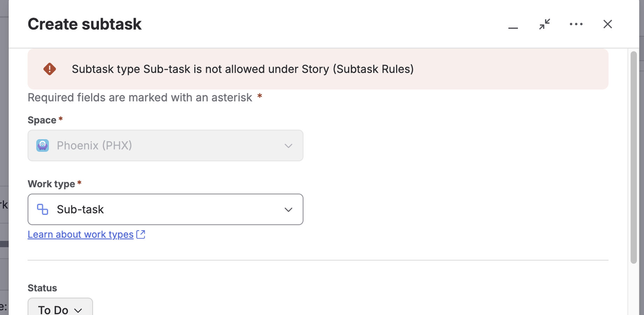Image resolution: width=644 pixels, height=315 pixels.
Task: Open the To Do status dropdown
Action: tap(60, 308)
